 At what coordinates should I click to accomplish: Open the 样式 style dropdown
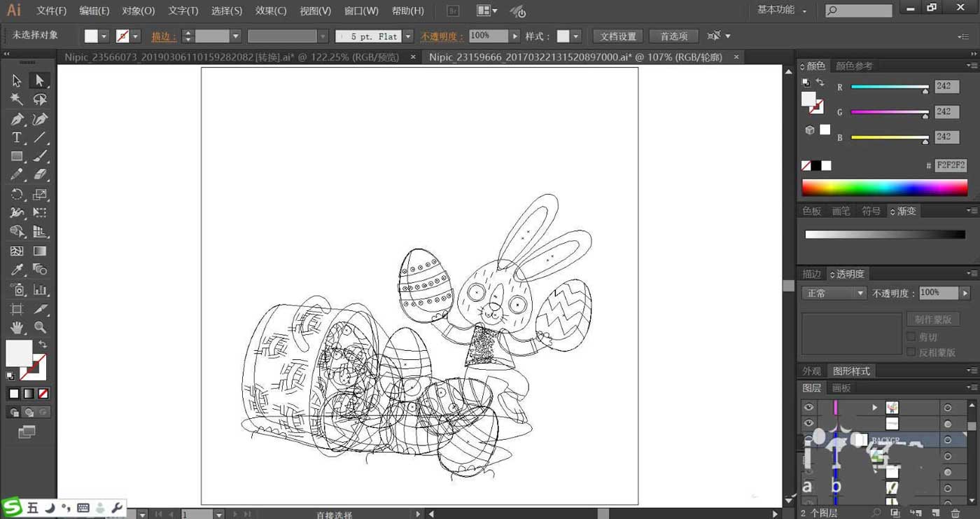576,36
